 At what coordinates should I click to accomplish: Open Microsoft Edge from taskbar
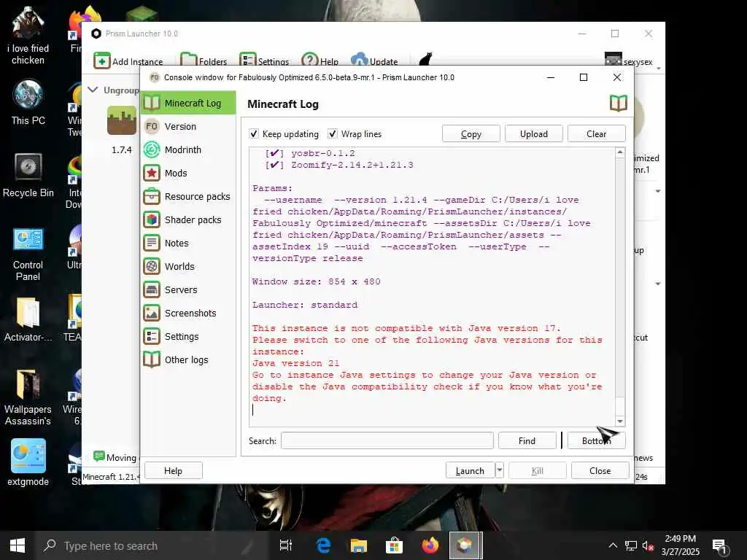pos(323,545)
